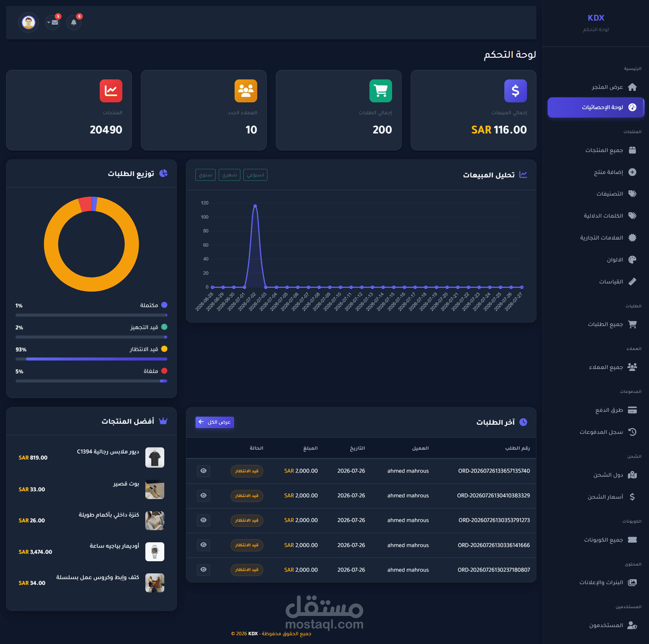Switch sales chart to سنوي

(x=206, y=175)
